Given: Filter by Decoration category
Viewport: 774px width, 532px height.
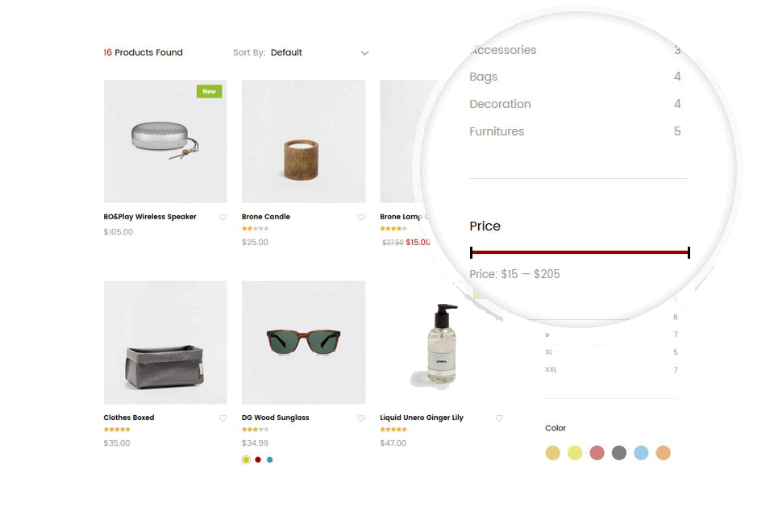Looking at the screenshot, I should pyautogui.click(x=500, y=104).
